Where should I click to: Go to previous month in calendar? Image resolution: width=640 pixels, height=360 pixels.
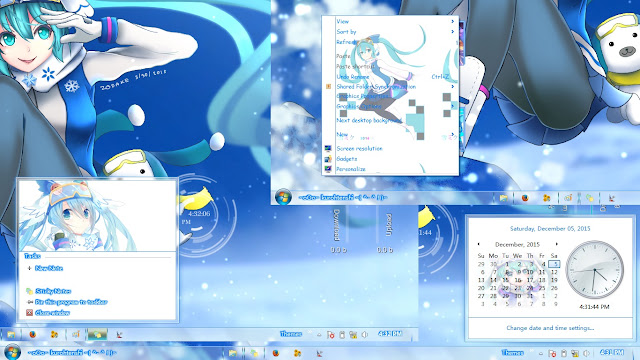pos(478,244)
